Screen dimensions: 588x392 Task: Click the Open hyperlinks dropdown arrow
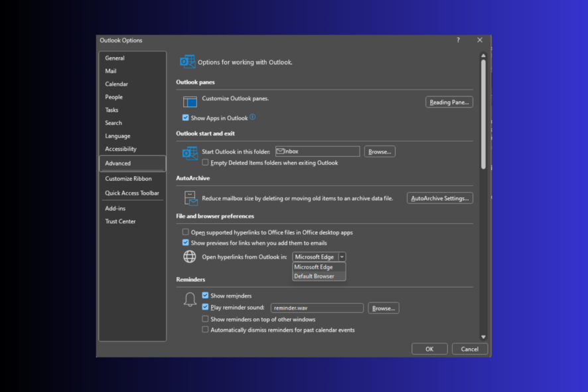[x=341, y=256]
